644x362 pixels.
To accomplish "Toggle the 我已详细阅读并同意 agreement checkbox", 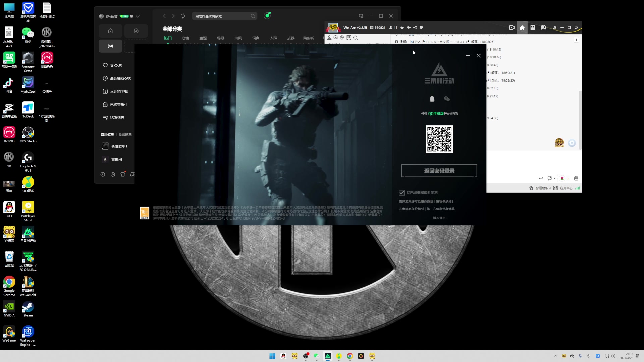I will (401, 193).
